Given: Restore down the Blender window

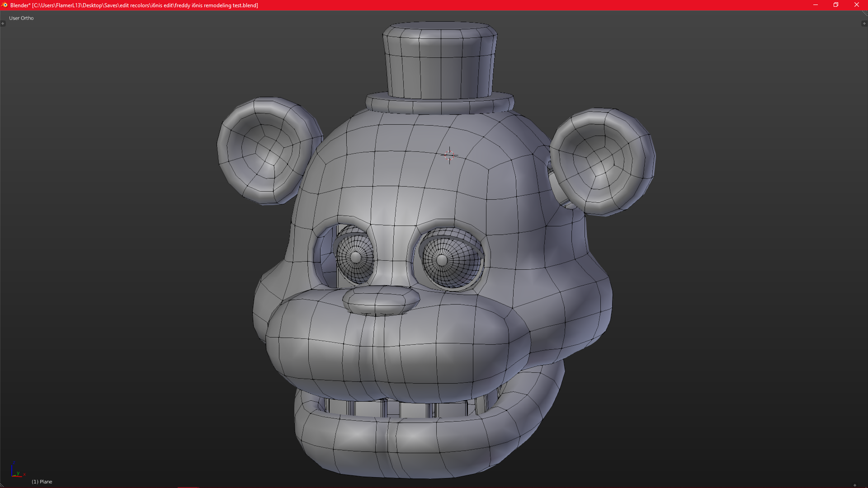Looking at the screenshot, I should pos(836,5).
